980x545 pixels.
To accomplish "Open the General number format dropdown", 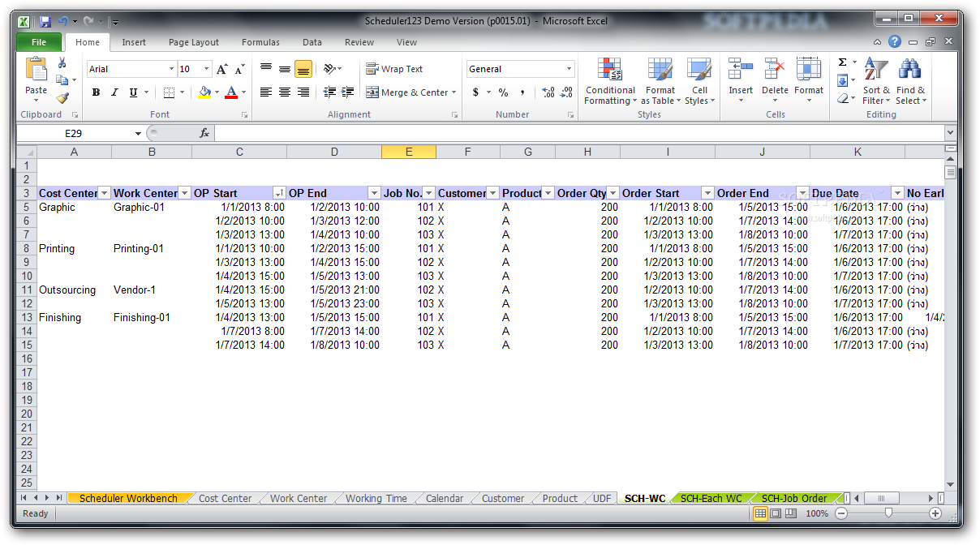I will (569, 69).
